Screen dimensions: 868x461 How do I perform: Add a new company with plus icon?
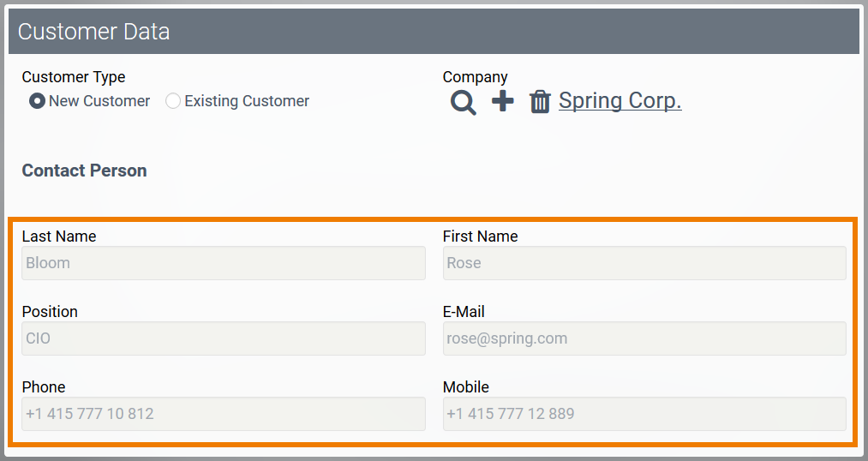coord(503,102)
